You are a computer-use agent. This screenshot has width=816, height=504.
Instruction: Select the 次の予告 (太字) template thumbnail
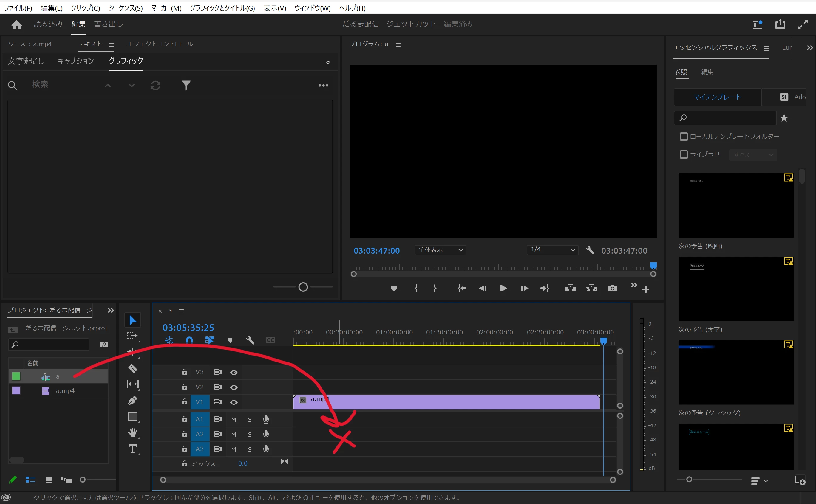736,289
